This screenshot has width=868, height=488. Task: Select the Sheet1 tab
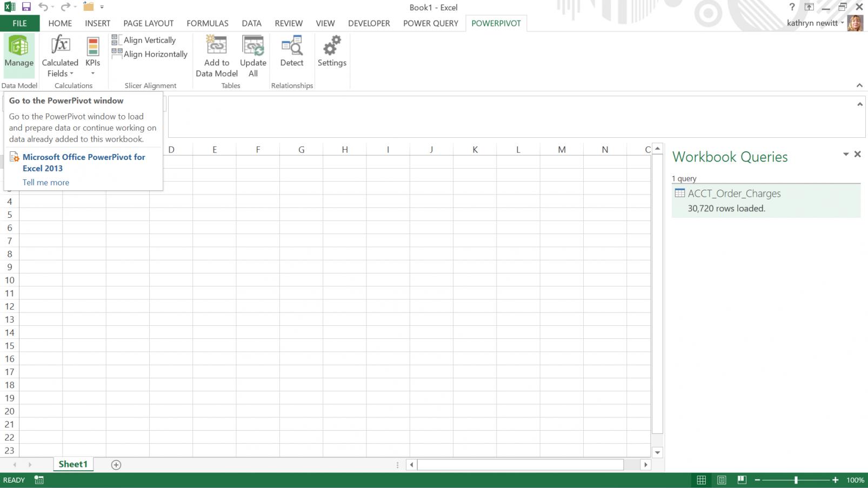point(73,464)
